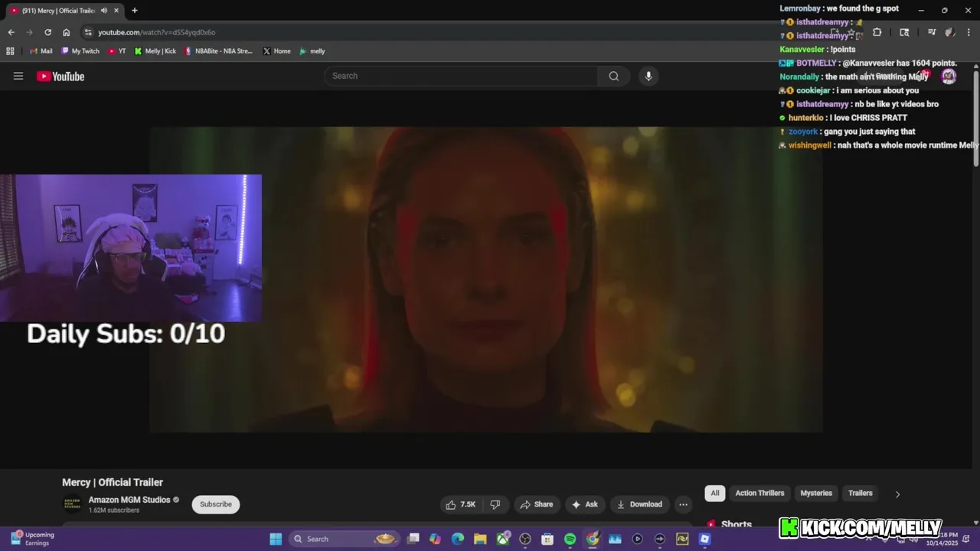
Task: Show more chips with right arrow
Action: tap(897, 494)
